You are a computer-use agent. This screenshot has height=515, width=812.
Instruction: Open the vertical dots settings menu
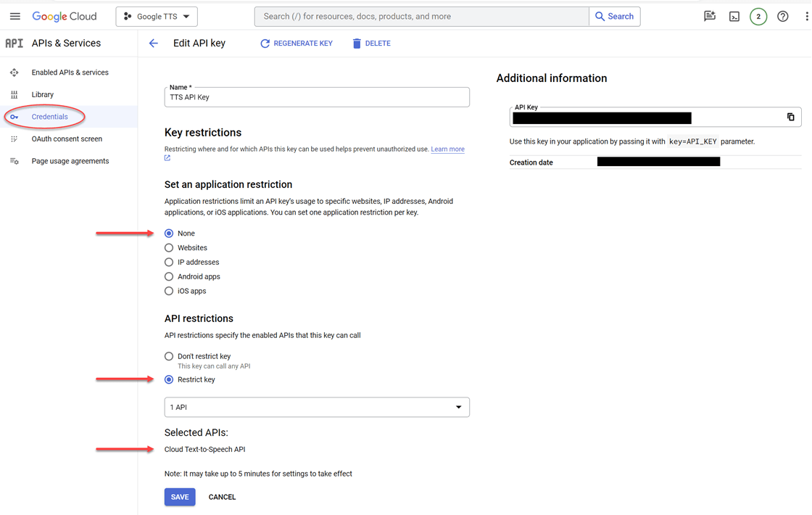coord(807,17)
